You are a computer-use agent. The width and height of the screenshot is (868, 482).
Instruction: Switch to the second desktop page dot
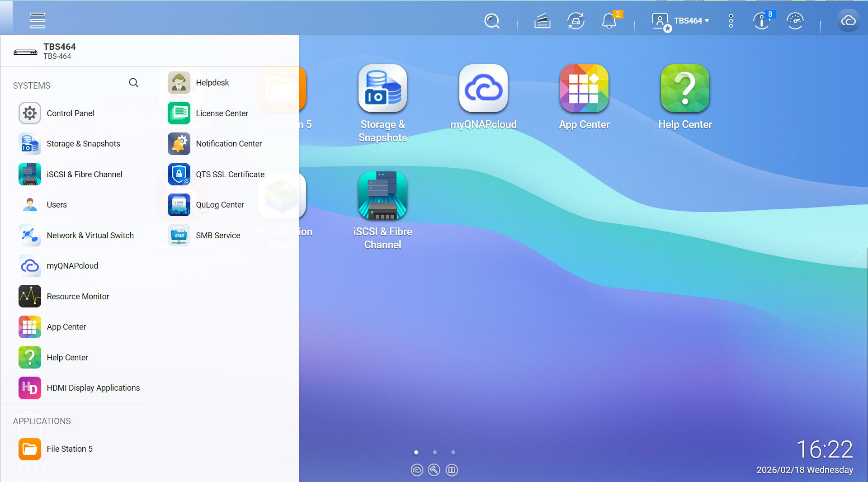coord(434,452)
